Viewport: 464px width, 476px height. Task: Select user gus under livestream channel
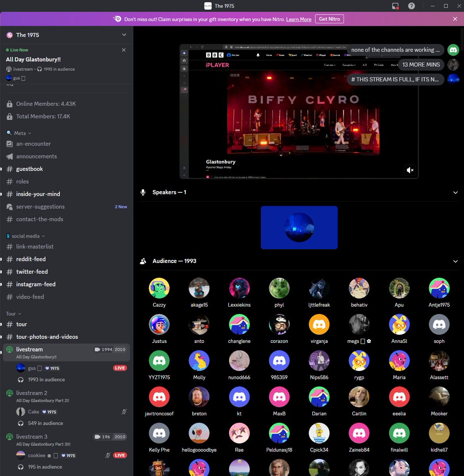click(71, 368)
